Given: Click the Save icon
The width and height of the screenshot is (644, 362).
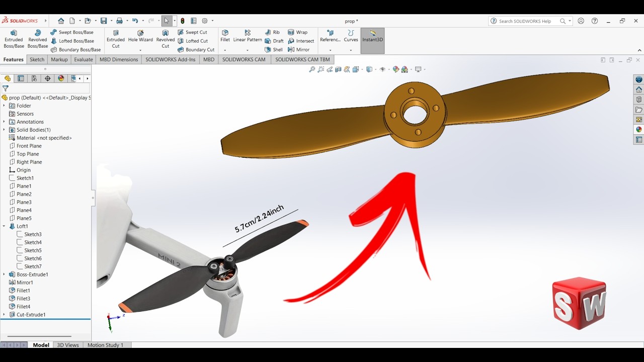Looking at the screenshot, I should (x=104, y=21).
